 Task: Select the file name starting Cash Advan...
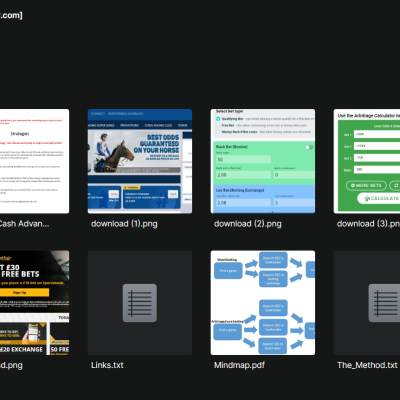tap(24, 224)
